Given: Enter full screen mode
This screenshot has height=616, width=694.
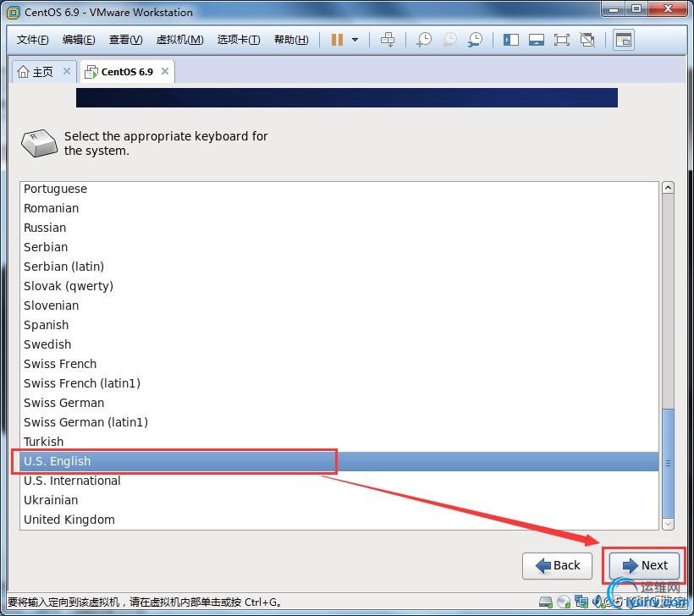Looking at the screenshot, I should tap(562, 40).
